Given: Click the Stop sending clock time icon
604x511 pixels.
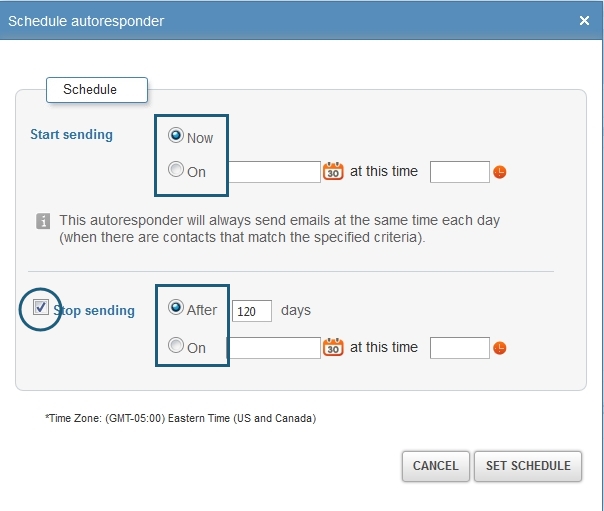Looking at the screenshot, I should tap(500, 348).
